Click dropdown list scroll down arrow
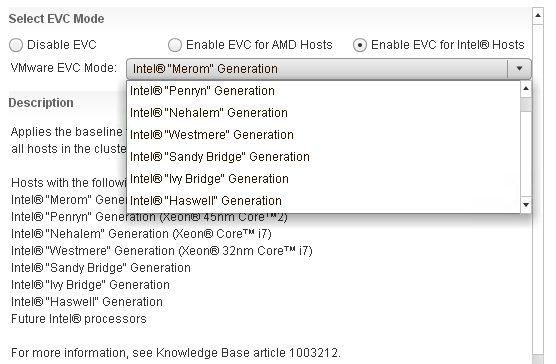556x364 pixels. pos(526,205)
